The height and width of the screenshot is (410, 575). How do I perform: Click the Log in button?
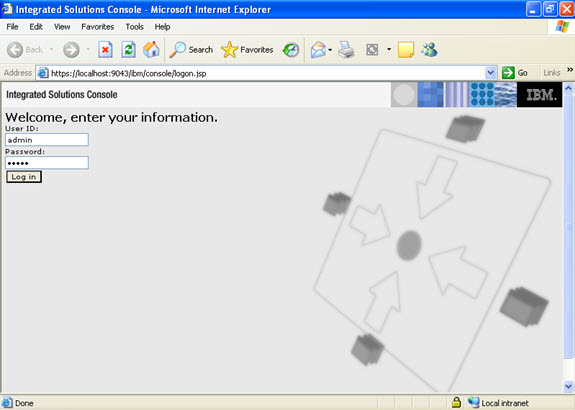(x=24, y=177)
